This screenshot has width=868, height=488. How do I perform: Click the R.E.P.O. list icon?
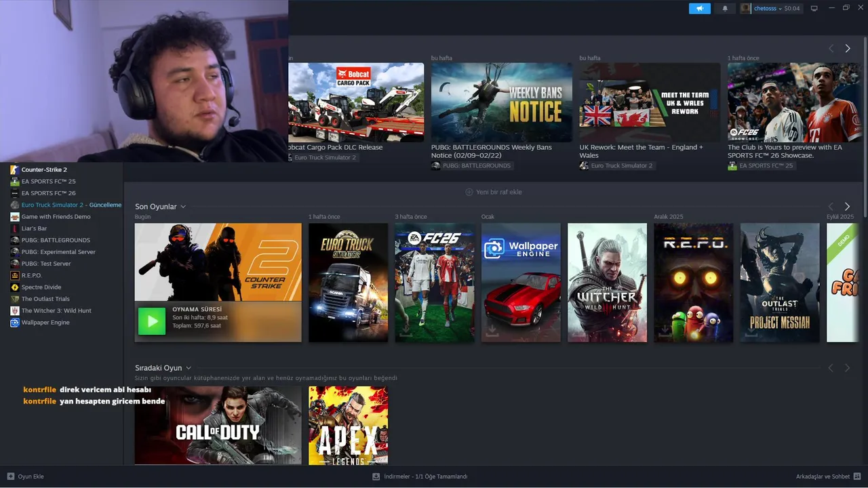pos(15,275)
